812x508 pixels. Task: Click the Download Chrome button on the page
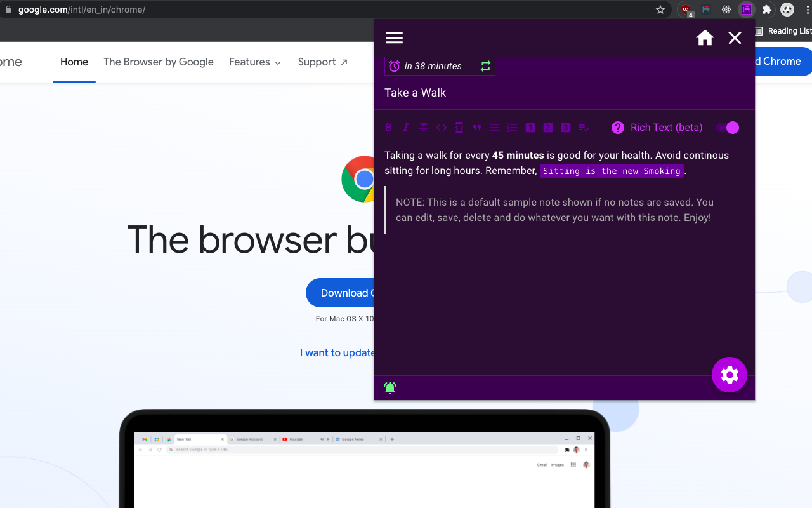pos(340,293)
